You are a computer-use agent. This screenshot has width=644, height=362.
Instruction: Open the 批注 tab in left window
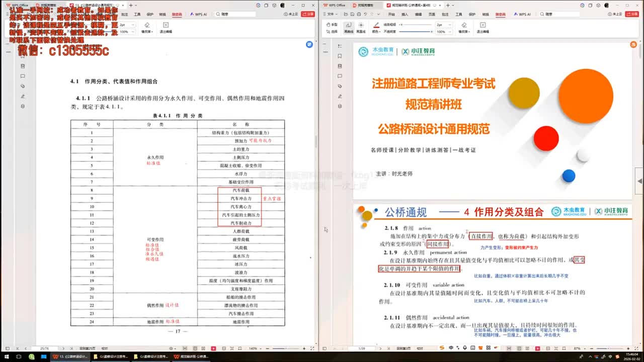pos(125,15)
